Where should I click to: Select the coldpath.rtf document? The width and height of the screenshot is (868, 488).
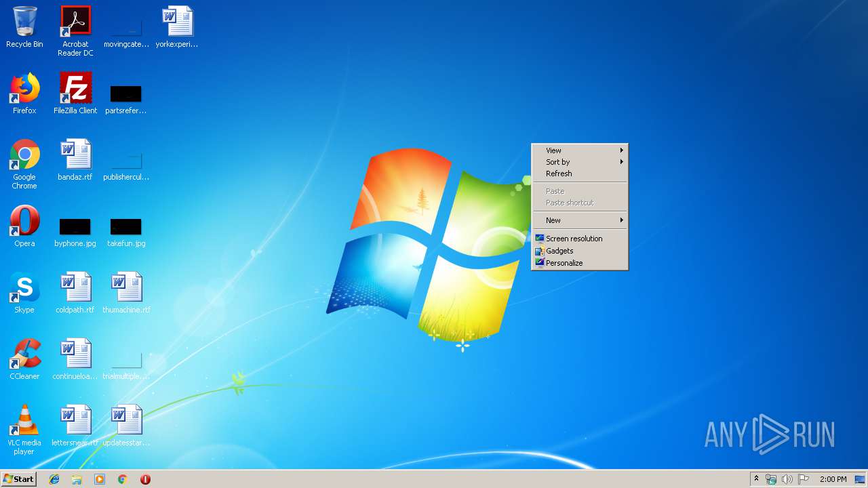pyautogui.click(x=75, y=293)
